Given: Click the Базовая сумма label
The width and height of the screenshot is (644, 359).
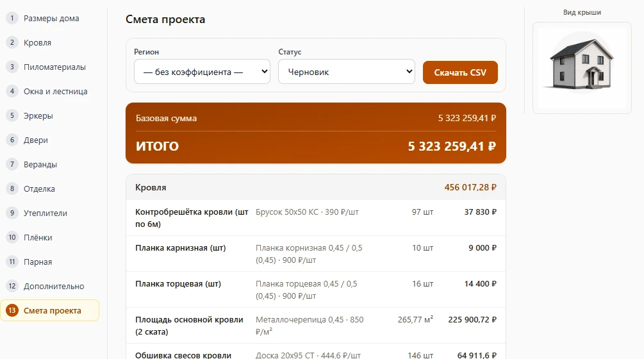Looking at the screenshot, I should point(167,119).
